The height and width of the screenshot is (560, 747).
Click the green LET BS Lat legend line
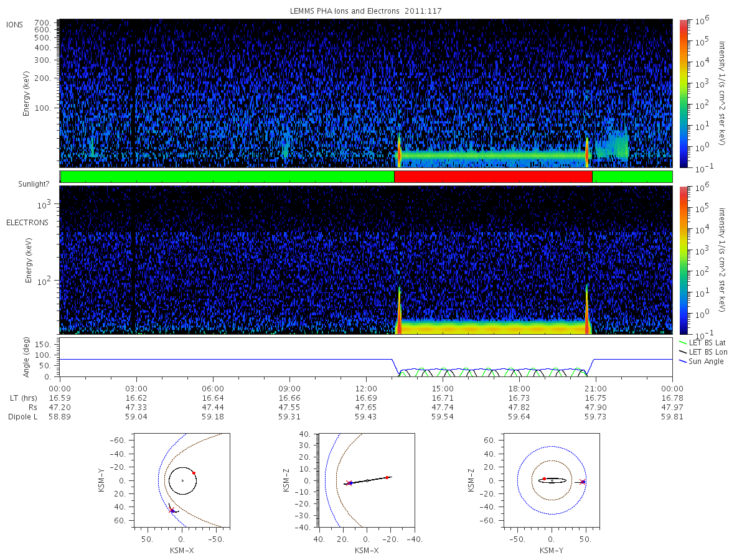click(x=683, y=342)
